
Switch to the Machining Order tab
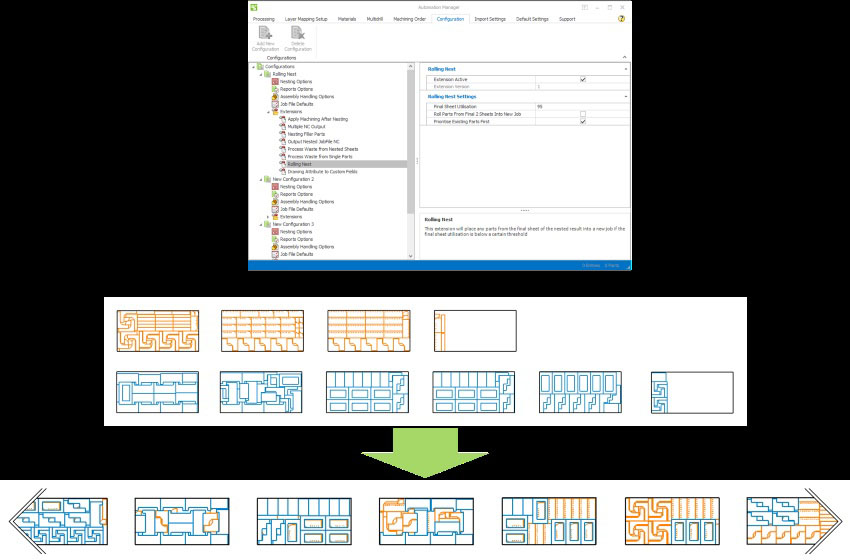[x=410, y=19]
